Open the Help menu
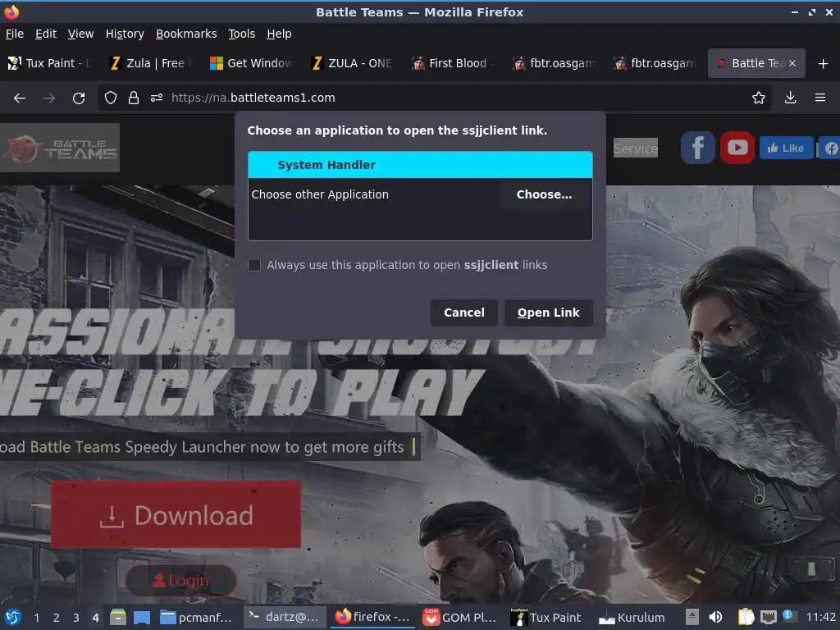 (279, 34)
